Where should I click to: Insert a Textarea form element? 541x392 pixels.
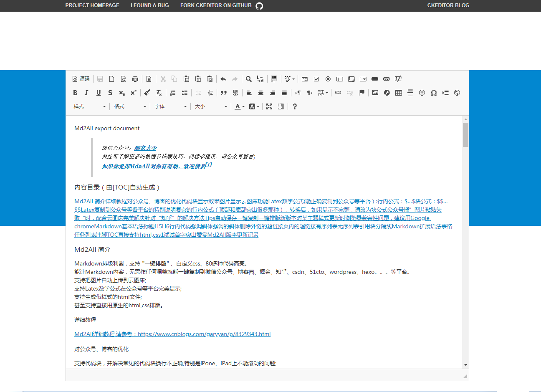pos(351,79)
